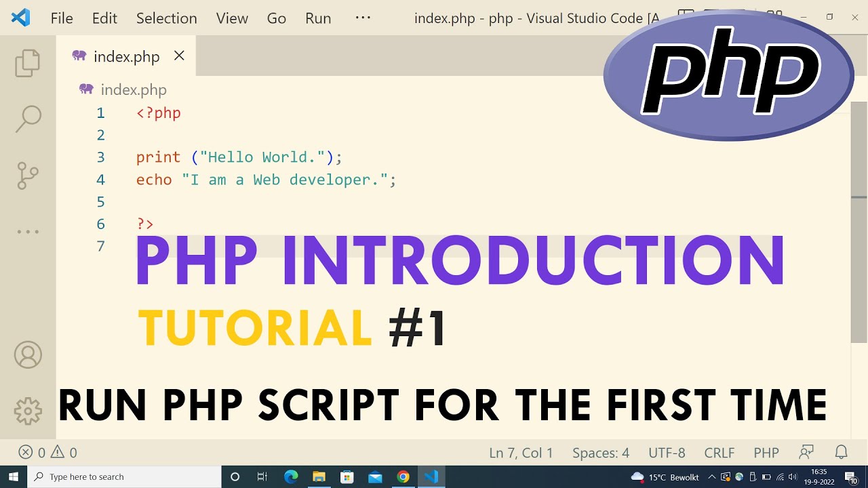
Task: Show additional views ellipsis in activity bar
Action: tap(28, 232)
